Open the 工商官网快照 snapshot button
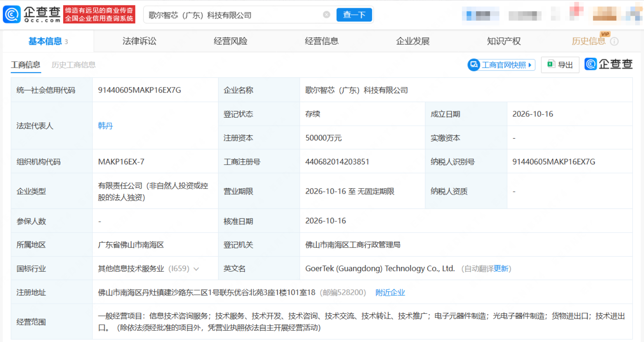The width and height of the screenshot is (644, 342). click(x=502, y=65)
